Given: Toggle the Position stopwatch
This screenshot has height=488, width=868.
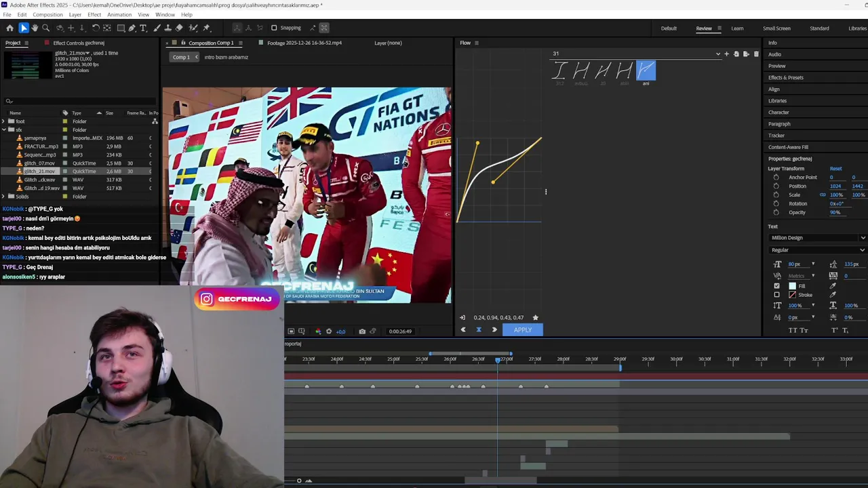Looking at the screenshot, I should coord(776,186).
